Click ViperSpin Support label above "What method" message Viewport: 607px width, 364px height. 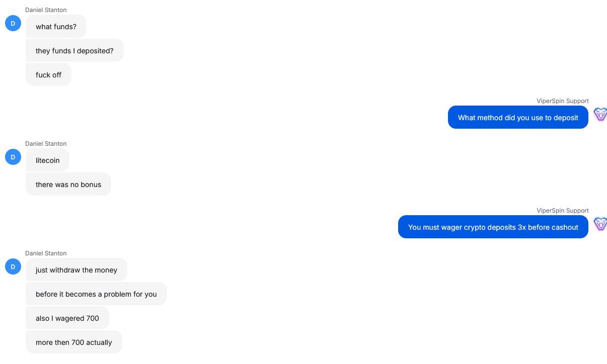(x=562, y=101)
